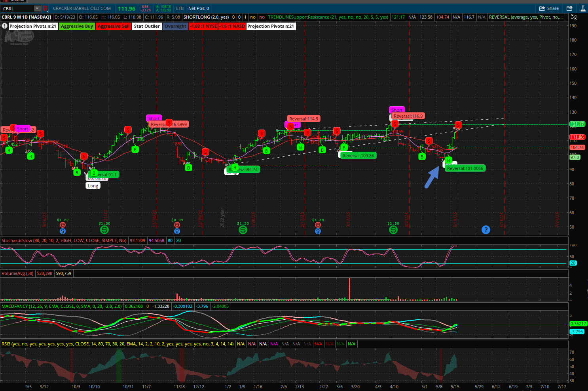Click the VolumeAvg (50) study title
588x391 pixels.
[x=17, y=273]
